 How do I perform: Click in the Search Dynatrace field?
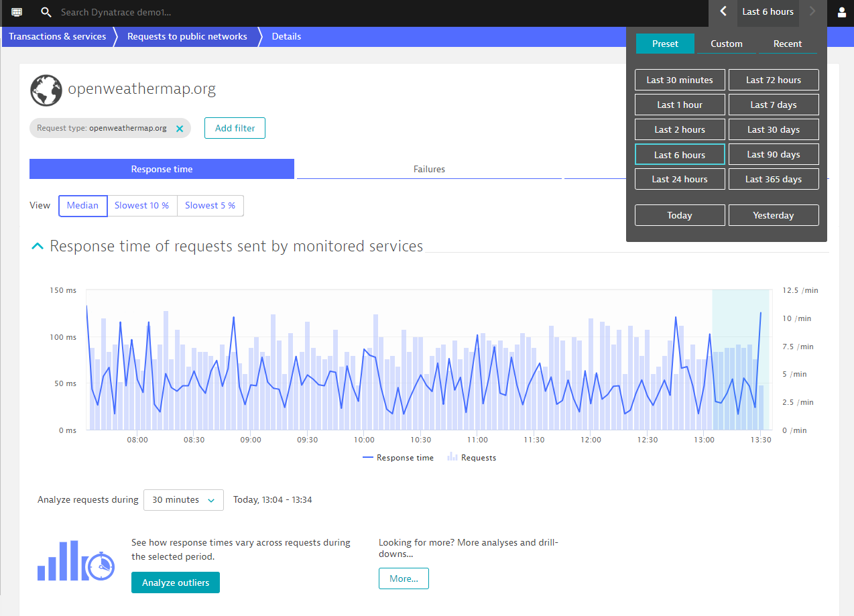pos(116,12)
